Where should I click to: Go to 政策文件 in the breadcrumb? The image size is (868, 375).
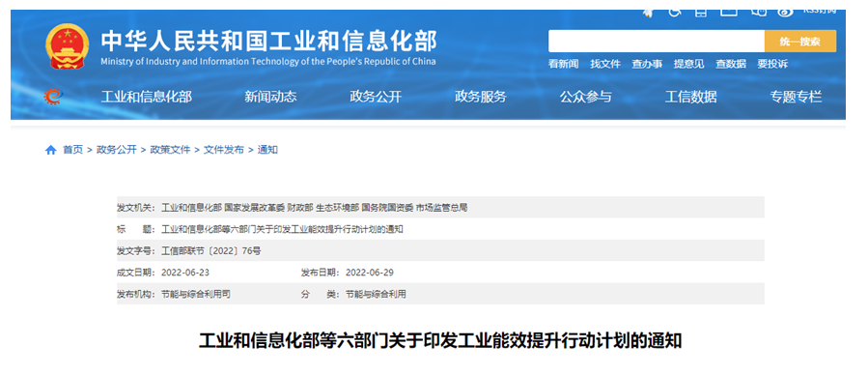(x=170, y=150)
